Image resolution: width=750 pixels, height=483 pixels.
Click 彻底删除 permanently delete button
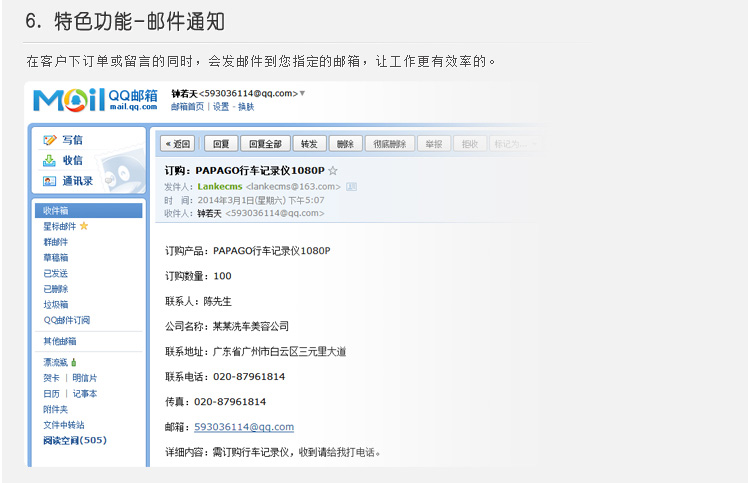[389, 144]
